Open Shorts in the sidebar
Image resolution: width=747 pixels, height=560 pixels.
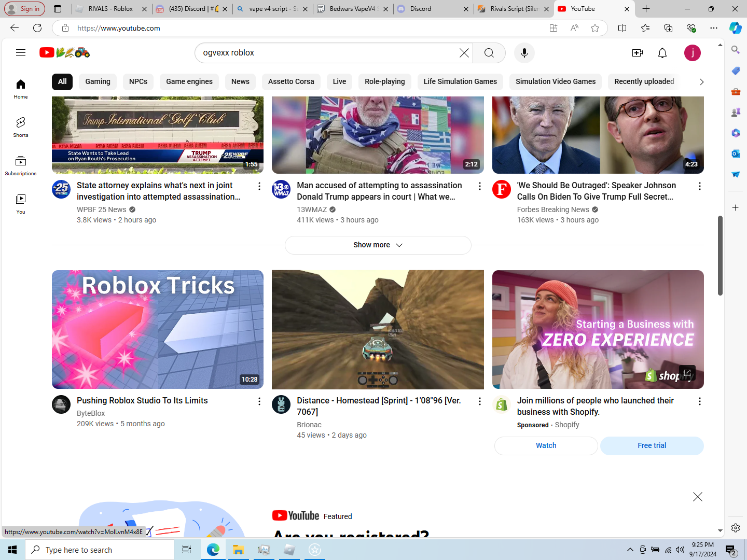pos(21,127)
